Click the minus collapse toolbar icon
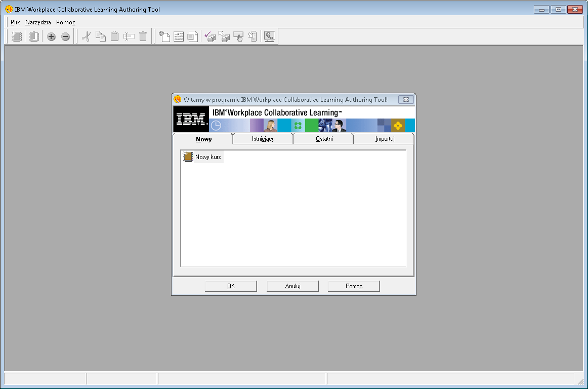588x389 pixels. [x=66, y=37]
